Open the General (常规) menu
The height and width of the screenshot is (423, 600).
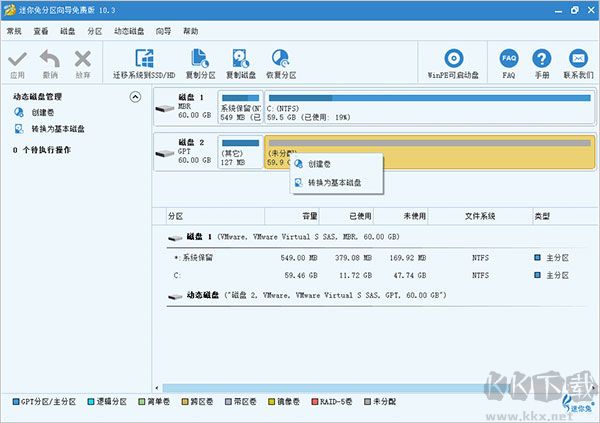(14, 31)
